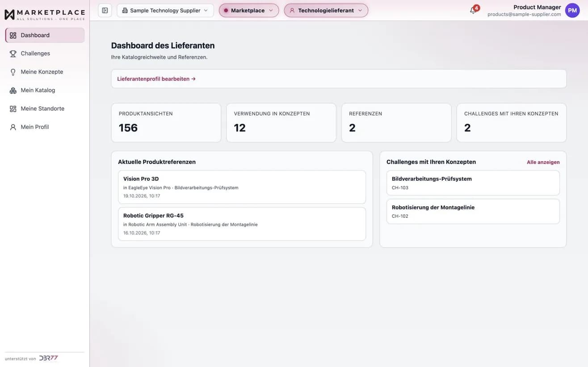The image size is (588, 367).
Task: Click the Dashboard grid icon in sidebar
Action: pyautogui.click(x=13, y=35)
